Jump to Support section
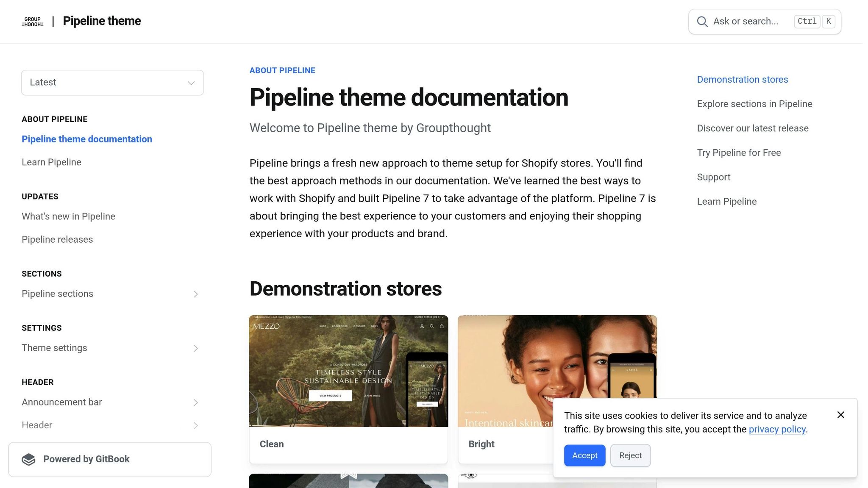This screenshot has width=868, height=488. pyautogui.click(x=714, y=177)
